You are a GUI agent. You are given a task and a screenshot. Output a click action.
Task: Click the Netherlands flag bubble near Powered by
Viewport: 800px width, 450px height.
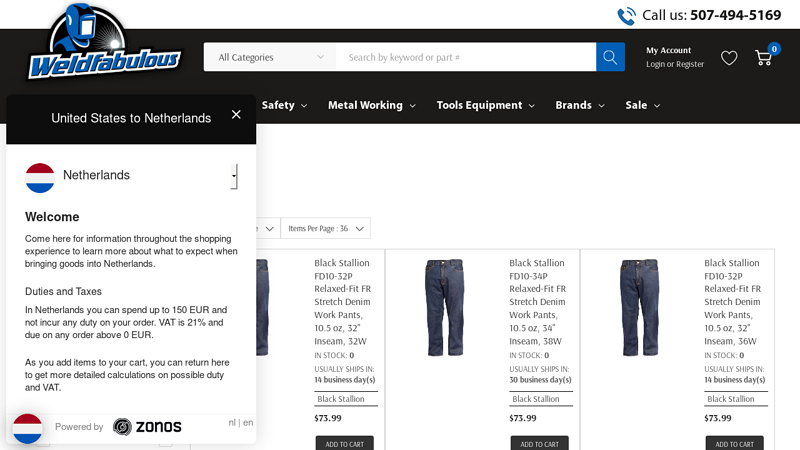[x=28, y=428]
